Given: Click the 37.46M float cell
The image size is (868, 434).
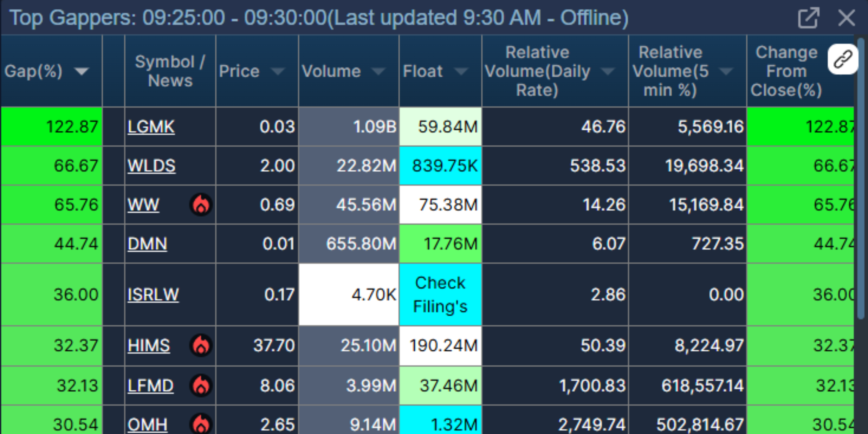Looking at the screenshot, I should (x=440, y=386).
